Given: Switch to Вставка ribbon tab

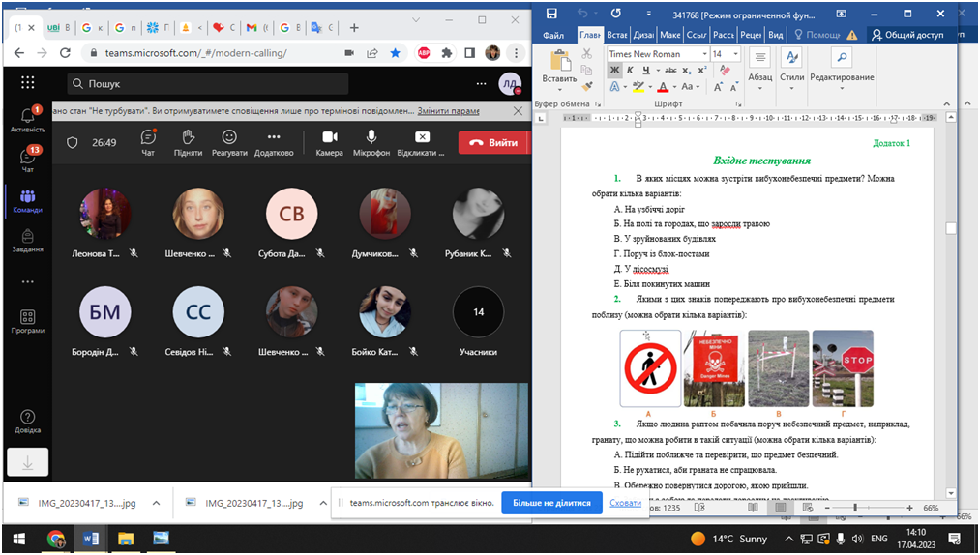Looking at the screenshot, I should 617,36.
